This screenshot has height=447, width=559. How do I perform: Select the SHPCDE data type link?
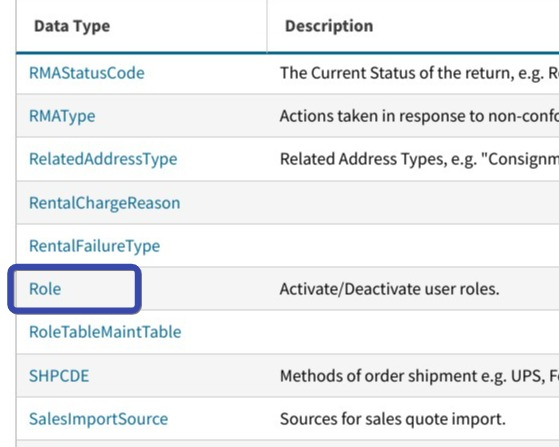point(59,376)
